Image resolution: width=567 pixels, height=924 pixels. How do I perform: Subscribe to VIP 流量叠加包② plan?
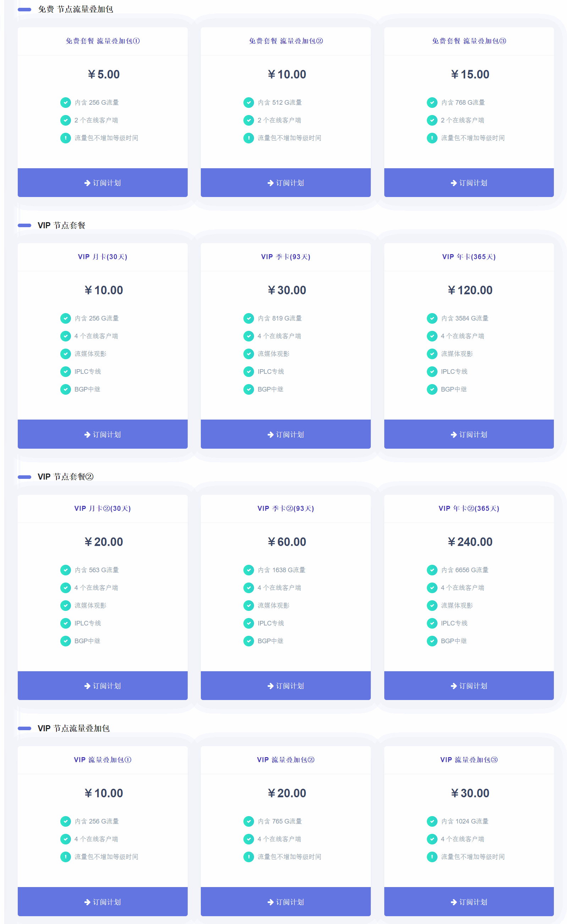[286, 902]
